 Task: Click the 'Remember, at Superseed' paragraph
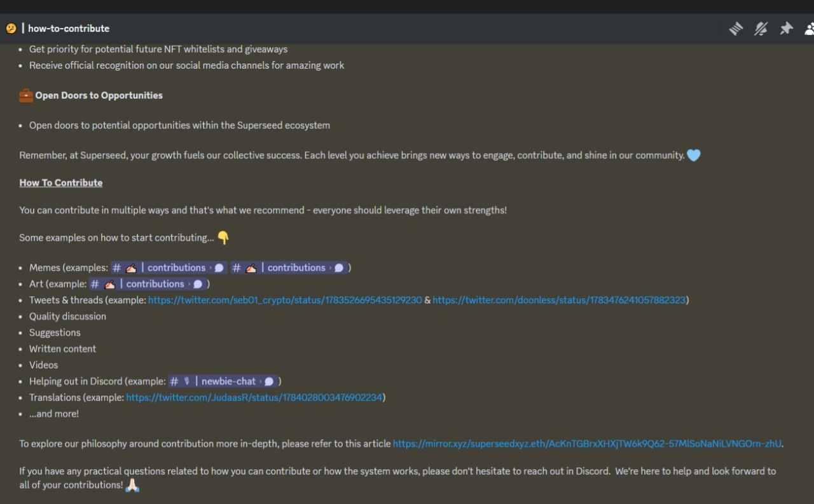pos(352,155)
